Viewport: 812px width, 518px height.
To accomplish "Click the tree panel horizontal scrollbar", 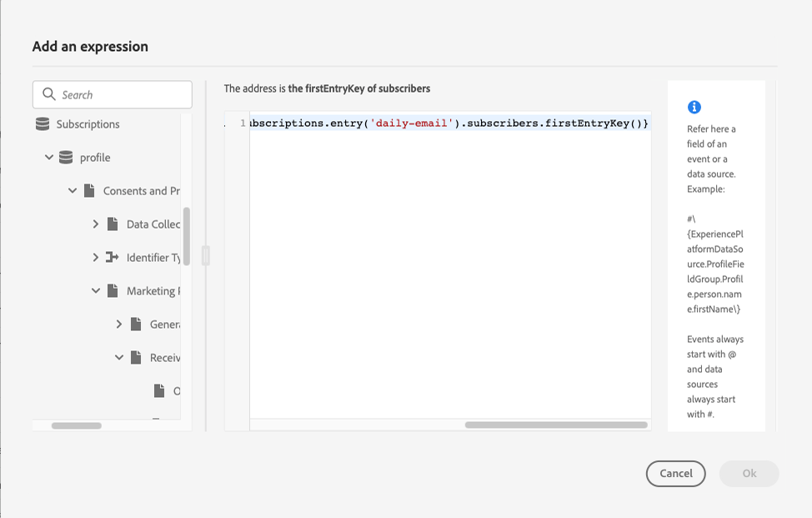I will pyautogui.click(x=77, y=425).
